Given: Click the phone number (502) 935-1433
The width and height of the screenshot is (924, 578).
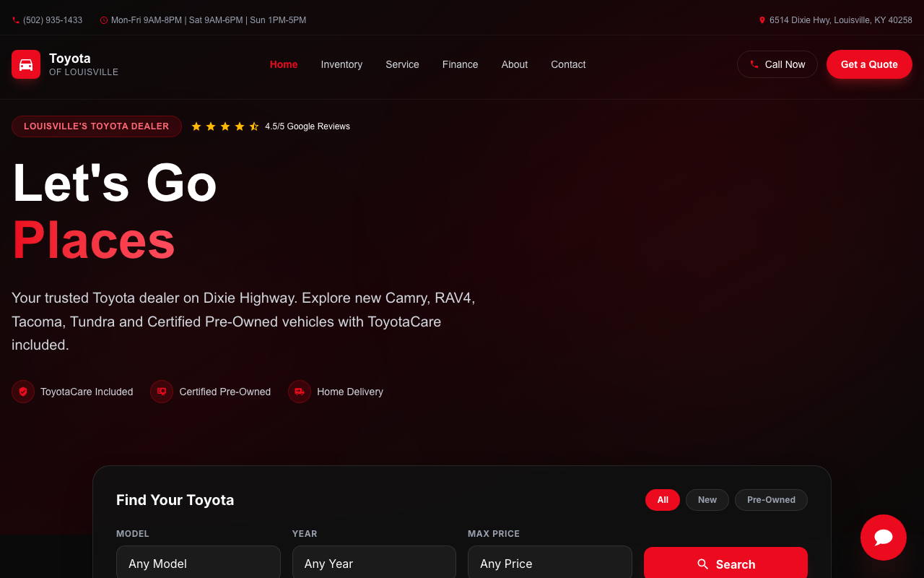Looking at the screenshot, I should [x=53, y=20].
